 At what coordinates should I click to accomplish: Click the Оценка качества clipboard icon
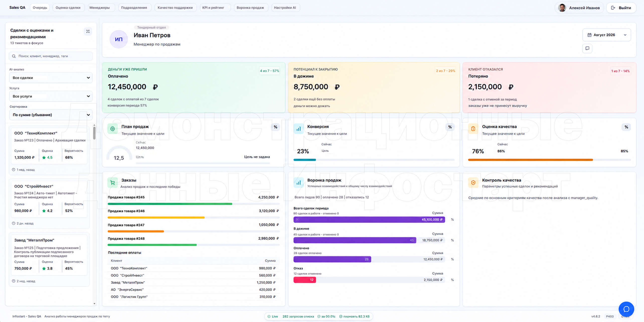(473, 129)
